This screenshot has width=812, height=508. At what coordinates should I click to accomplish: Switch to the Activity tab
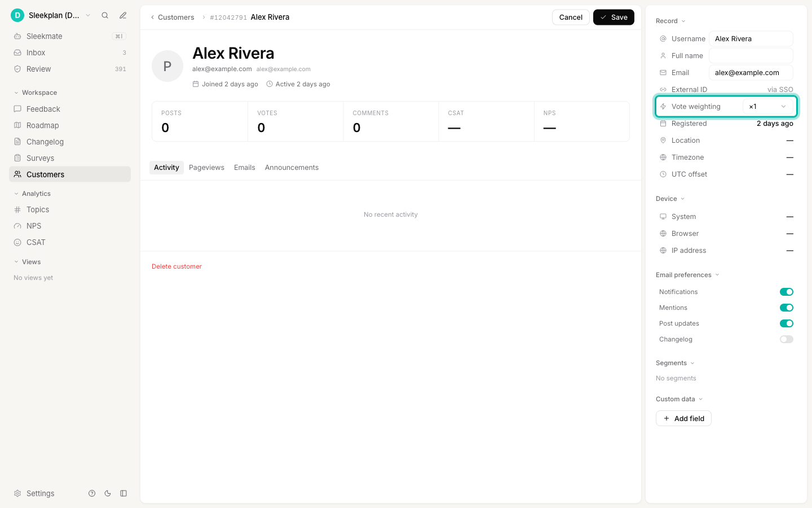(x=166, y=168)
